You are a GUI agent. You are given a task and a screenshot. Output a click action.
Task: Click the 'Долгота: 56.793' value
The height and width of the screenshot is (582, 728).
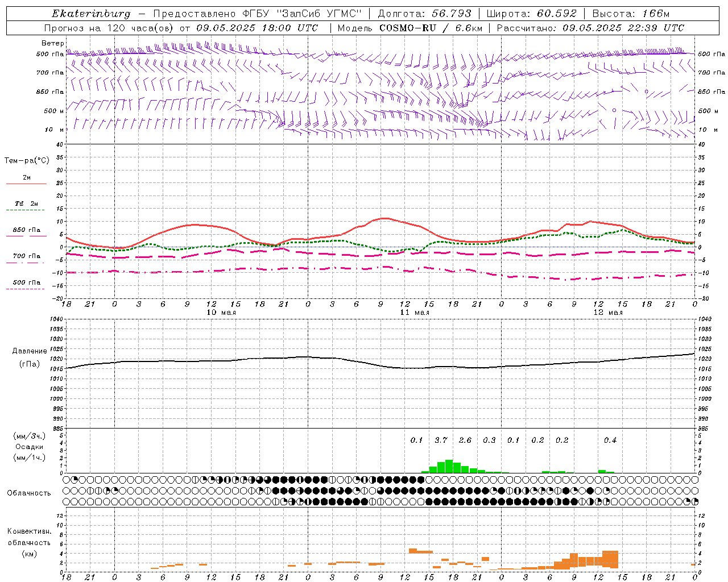[424, 14]
